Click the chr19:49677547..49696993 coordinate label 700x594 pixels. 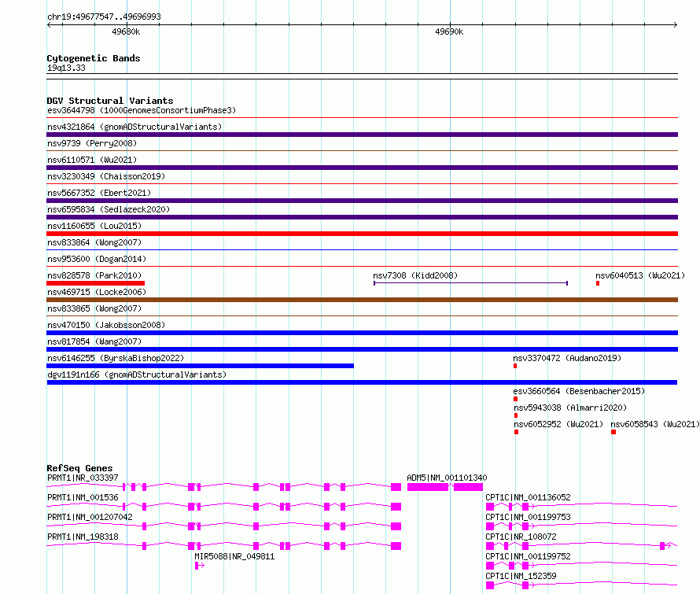tap(104, 17)
